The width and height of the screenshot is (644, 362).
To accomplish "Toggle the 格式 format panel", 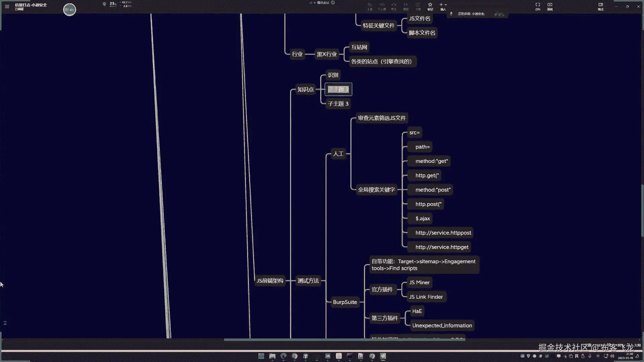I will click(600, 5).
